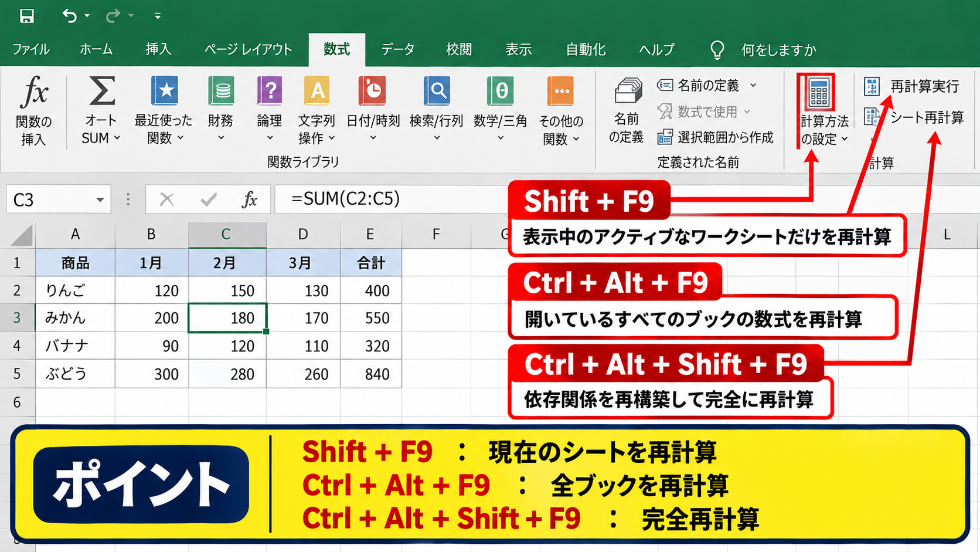
Task: Click the Undo arrow icon
Action: point(69,16)
